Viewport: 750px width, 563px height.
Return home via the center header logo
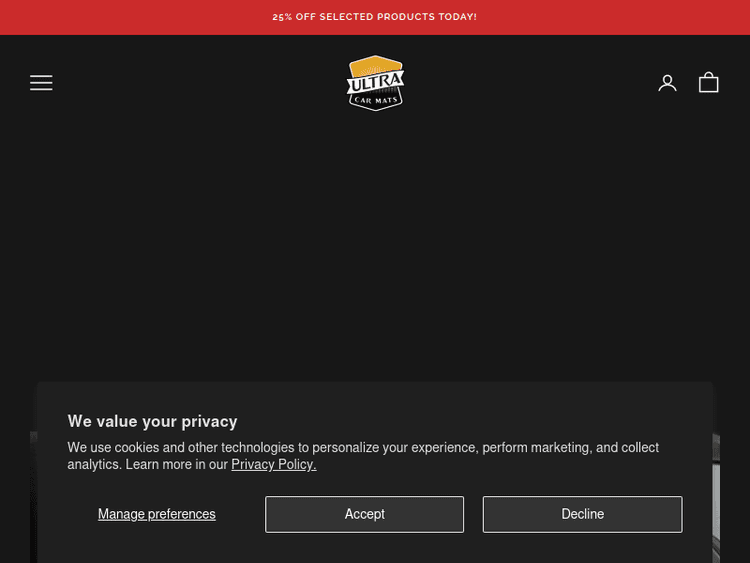tap(375, 83)
